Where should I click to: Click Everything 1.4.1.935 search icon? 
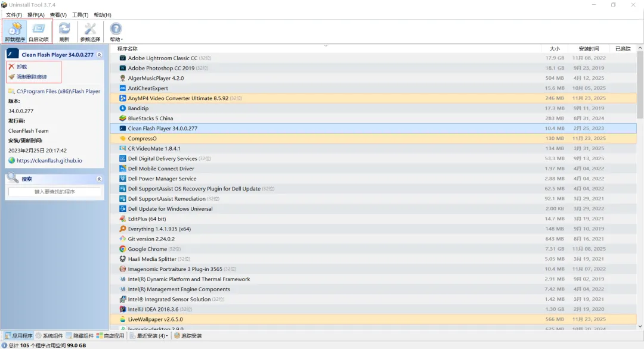click(122, 229)
